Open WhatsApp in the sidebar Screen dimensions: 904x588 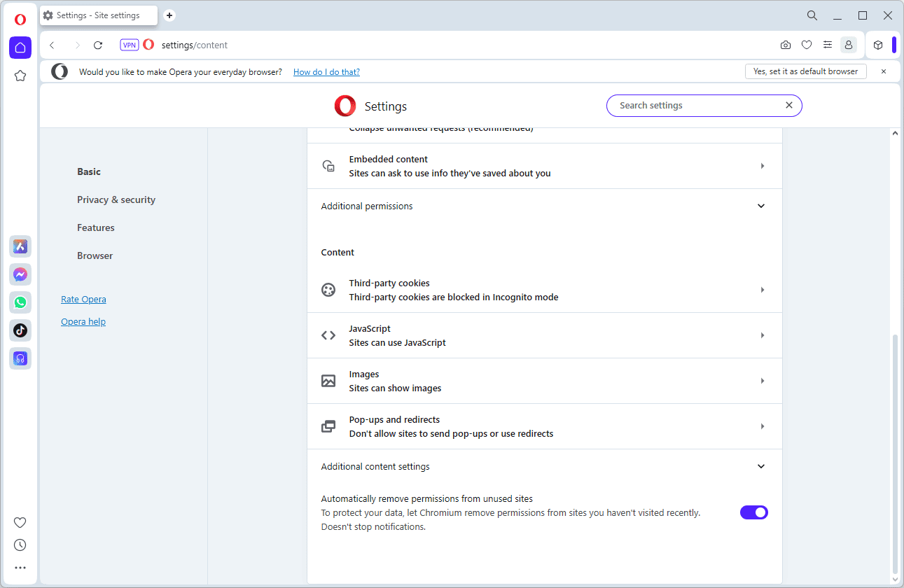[x=20, y=302]
